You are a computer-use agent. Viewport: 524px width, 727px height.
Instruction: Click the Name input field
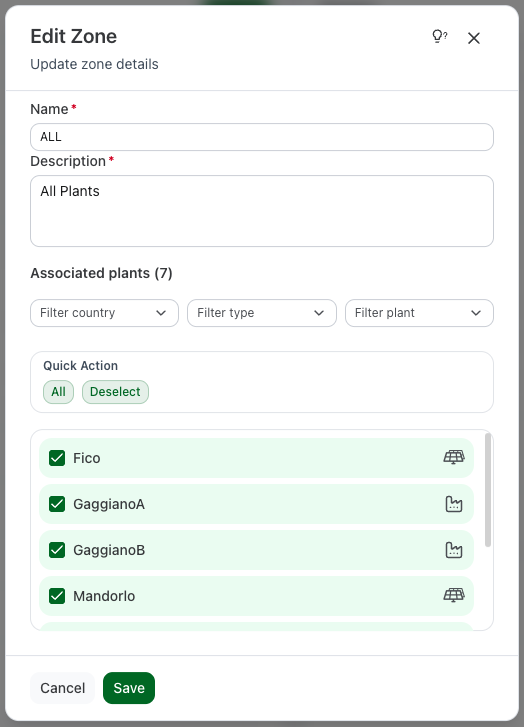(262, 137)
